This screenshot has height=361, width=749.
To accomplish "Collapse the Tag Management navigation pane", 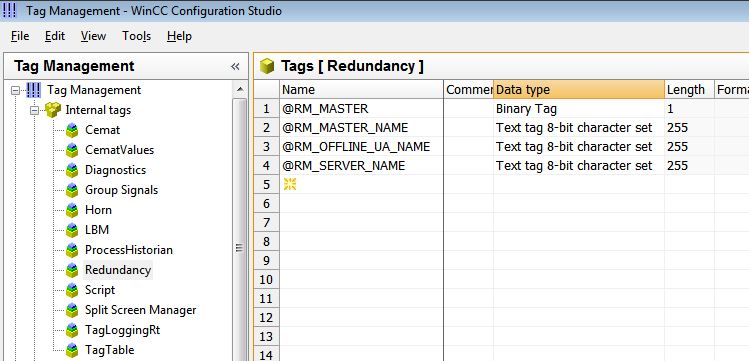I will [235, 66].
